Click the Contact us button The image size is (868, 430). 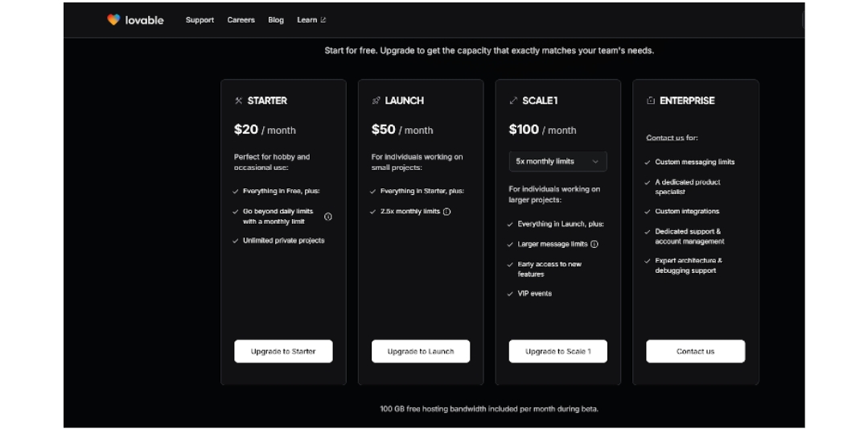click(x=695, y=351)
